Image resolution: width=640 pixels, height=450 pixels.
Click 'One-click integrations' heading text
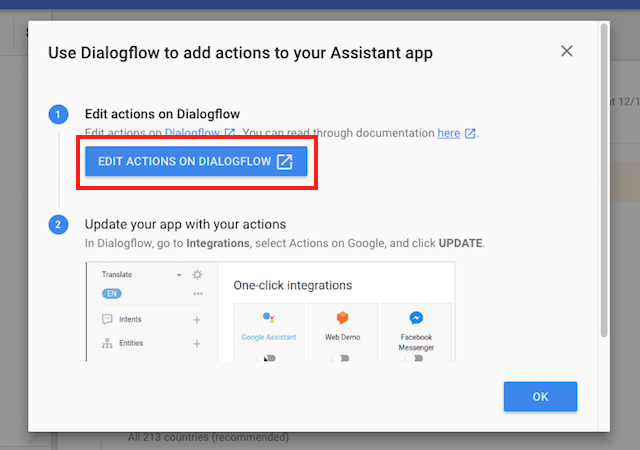point(293,285)
